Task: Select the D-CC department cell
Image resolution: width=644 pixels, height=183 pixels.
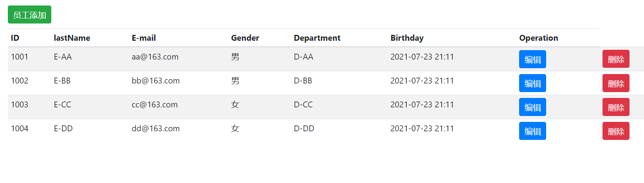Action: (x=303, y=105)
